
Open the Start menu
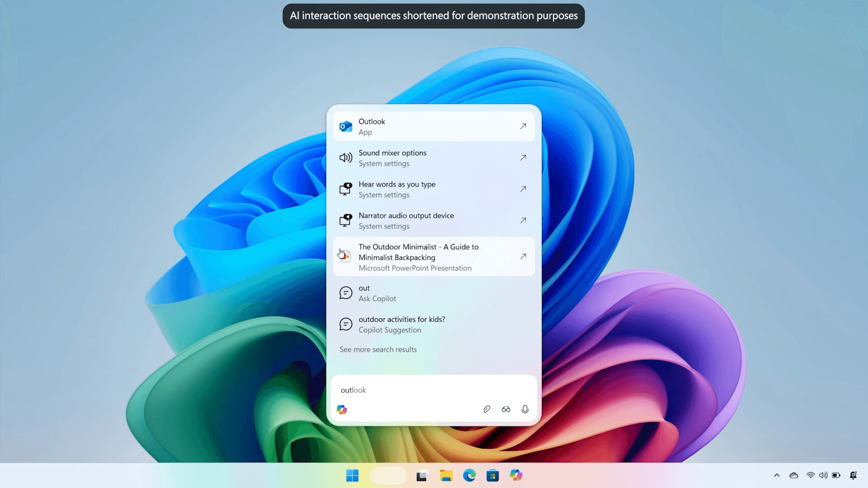point(352,475)
